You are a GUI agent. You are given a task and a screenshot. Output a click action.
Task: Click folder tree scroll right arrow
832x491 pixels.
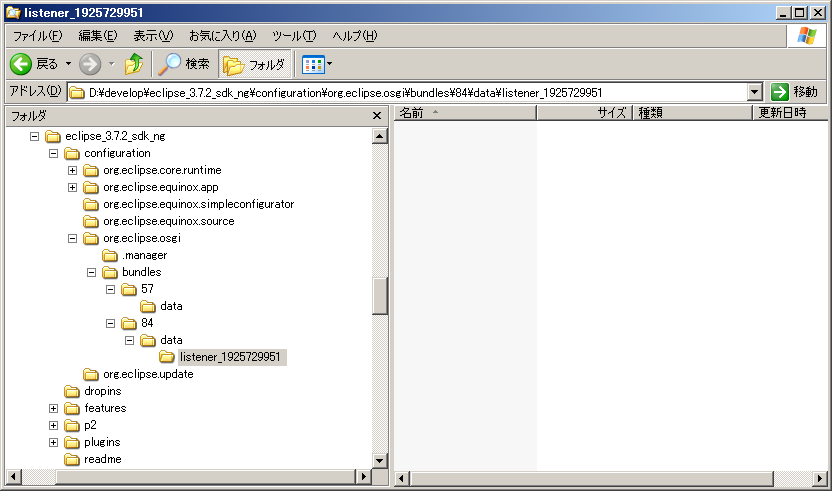(x=363, y=477)
